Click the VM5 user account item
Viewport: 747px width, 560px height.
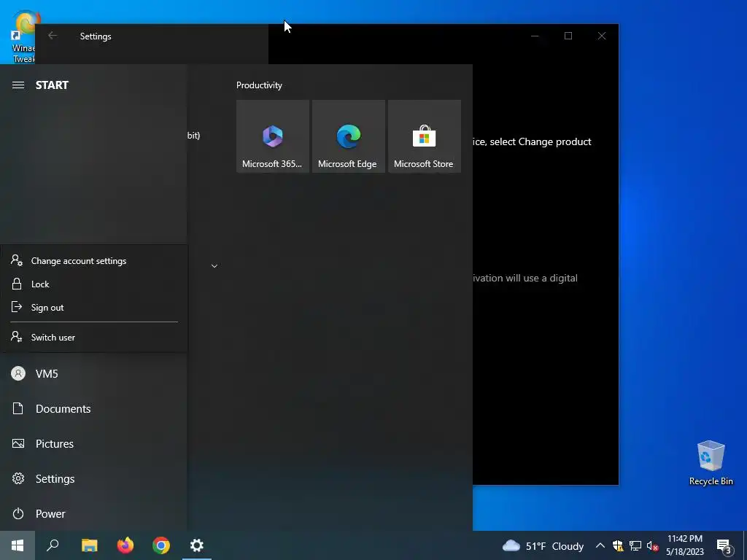pyautogui.click(x=93, y=374)
